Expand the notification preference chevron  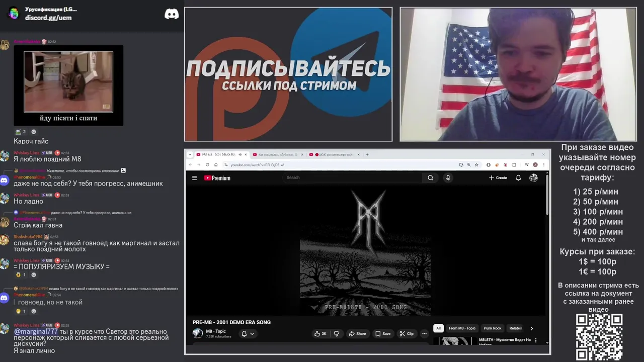[252, 333]
